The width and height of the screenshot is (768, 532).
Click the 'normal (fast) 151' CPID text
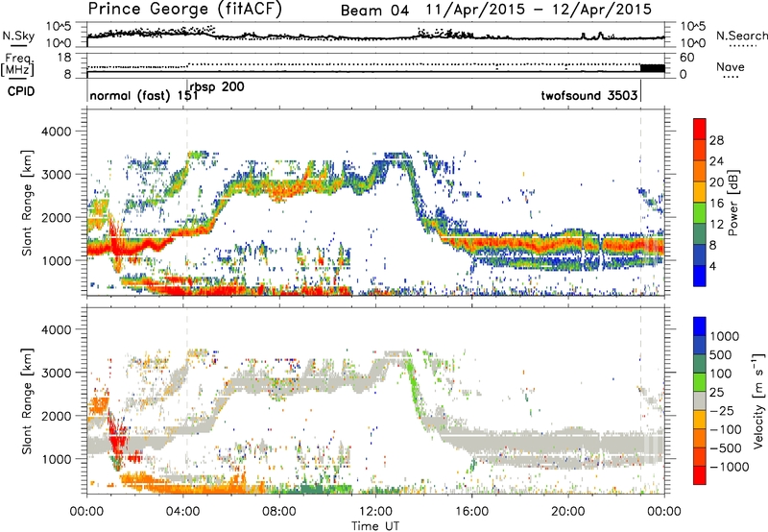(x=144, y=95)
